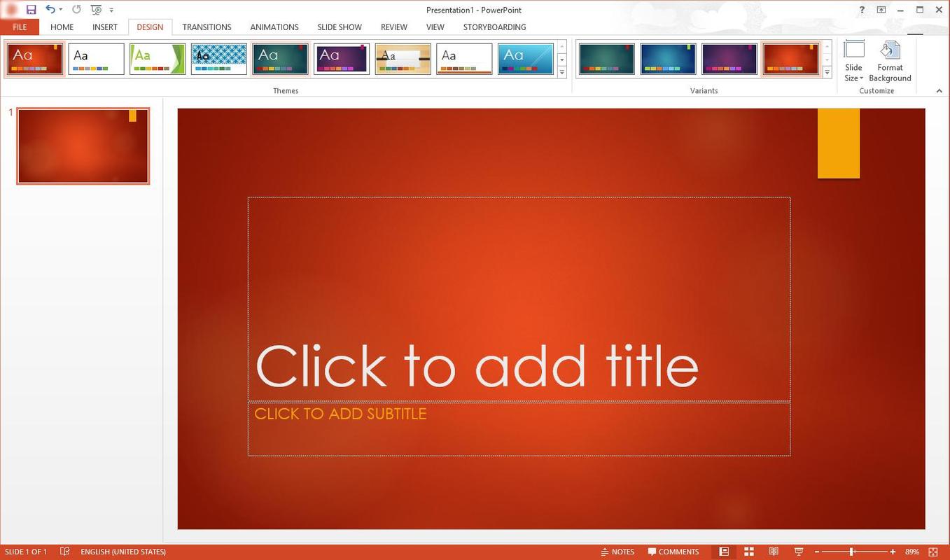This screenshot has height=560, width=950.
Task: Click the PowerPoint application icon in title bar
Action: [10, 10]
